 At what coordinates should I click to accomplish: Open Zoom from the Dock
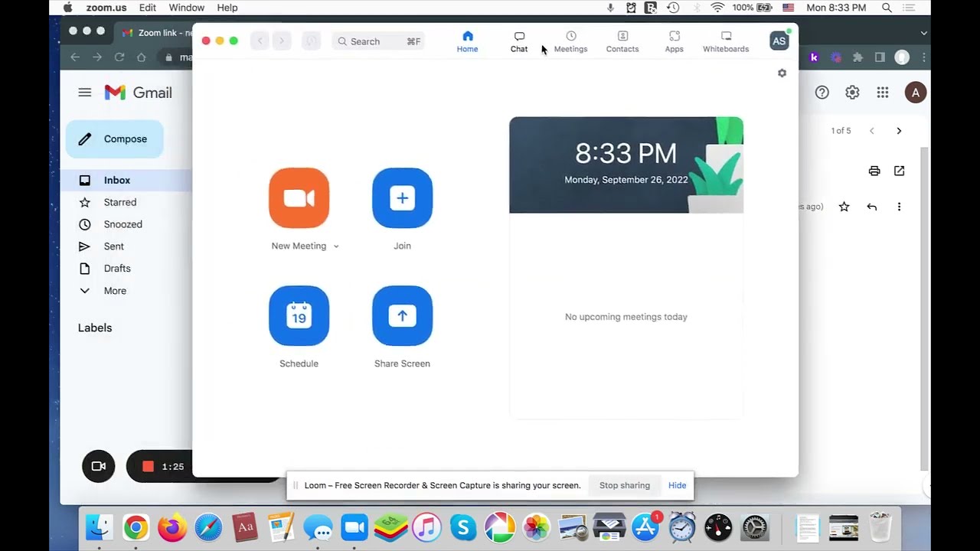pos(354,527)
